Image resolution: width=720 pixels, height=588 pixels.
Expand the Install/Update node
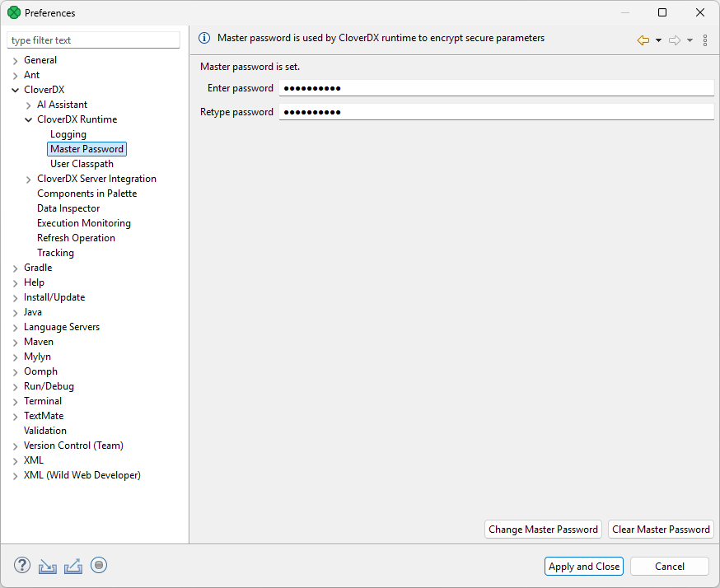click(15, 298)
